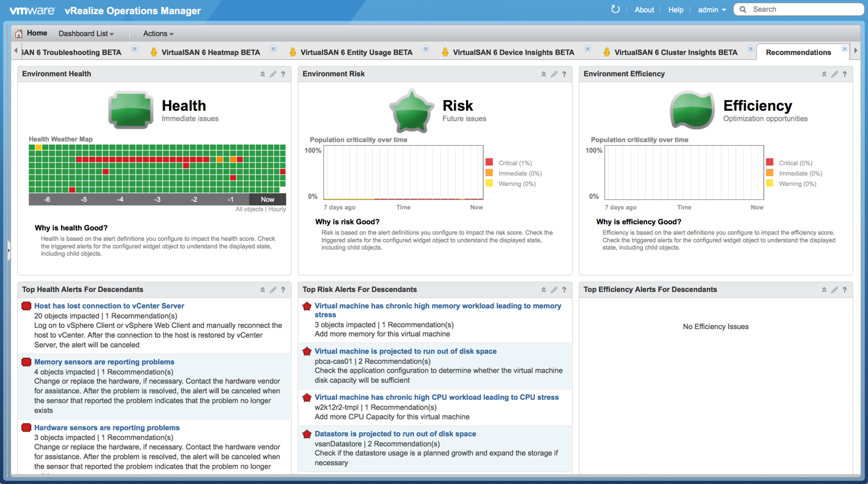Close the VirtualSAN 6 Heatmap BETA tab
Viewport: 868px width, 484px height.
coord(273,49)
